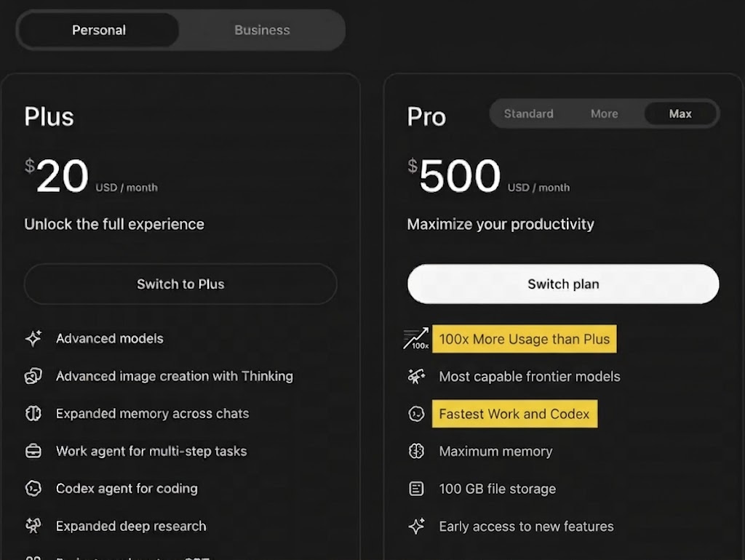Click highlighted "Fastest Work and Codex" text

(514, 414)
